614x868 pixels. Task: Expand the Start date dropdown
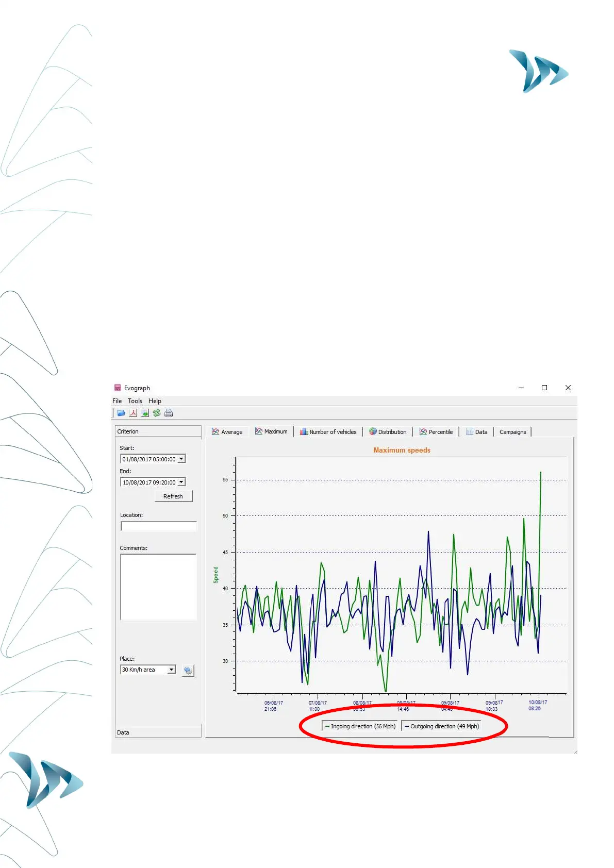(x=181, y=459)
